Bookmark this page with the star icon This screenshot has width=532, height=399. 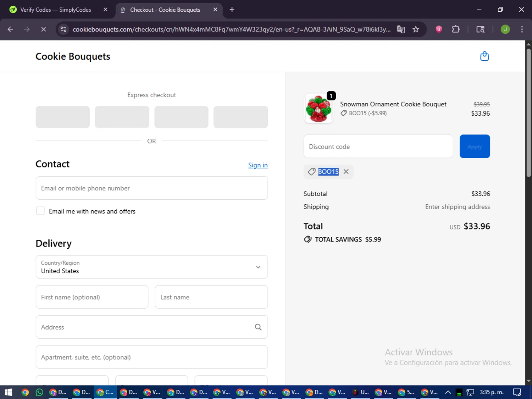(416, 29)
